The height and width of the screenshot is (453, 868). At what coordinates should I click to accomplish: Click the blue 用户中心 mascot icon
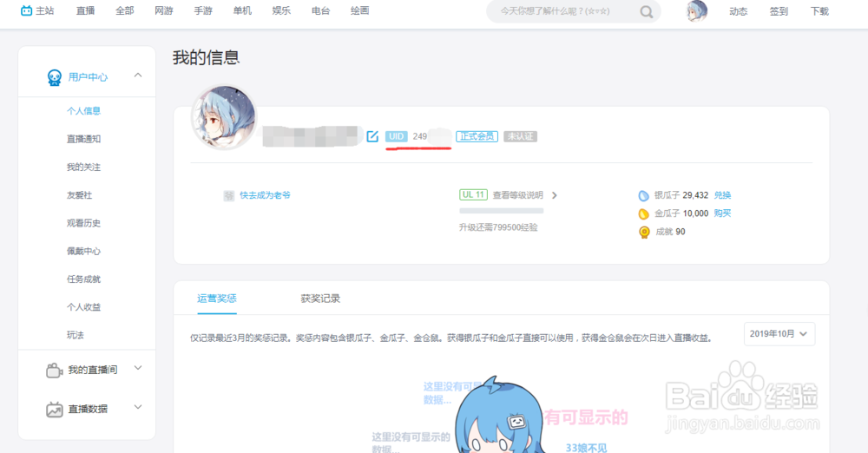pyautogui.click(x=54, y=77)
